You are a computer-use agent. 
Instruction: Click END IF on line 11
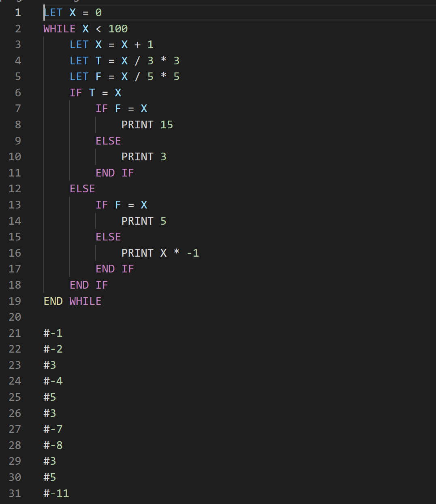(115, 173)
